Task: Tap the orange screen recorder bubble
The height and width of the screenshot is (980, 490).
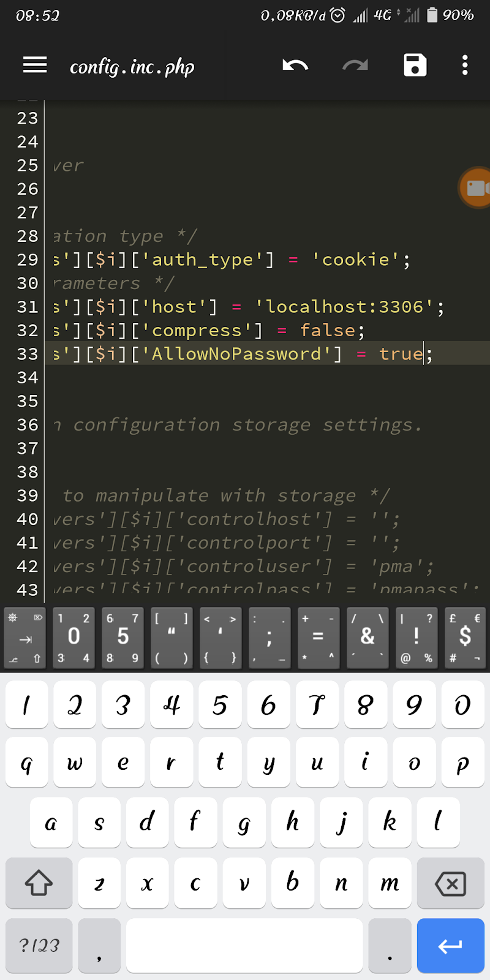Action: point(475,187)
